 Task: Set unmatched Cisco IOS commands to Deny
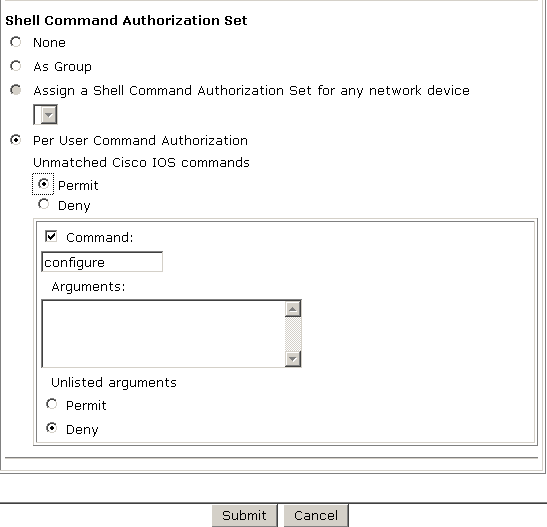43,204
